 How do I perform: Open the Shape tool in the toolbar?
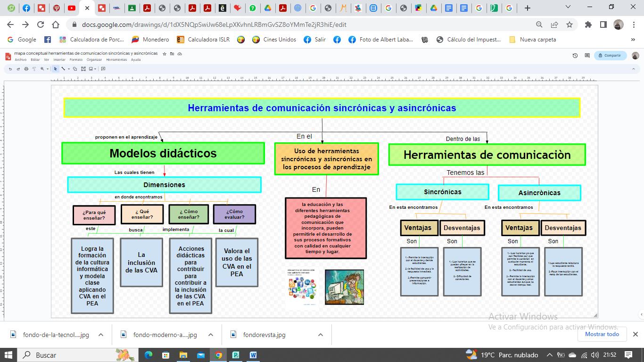pyautogui.click(x=75, y=69)
